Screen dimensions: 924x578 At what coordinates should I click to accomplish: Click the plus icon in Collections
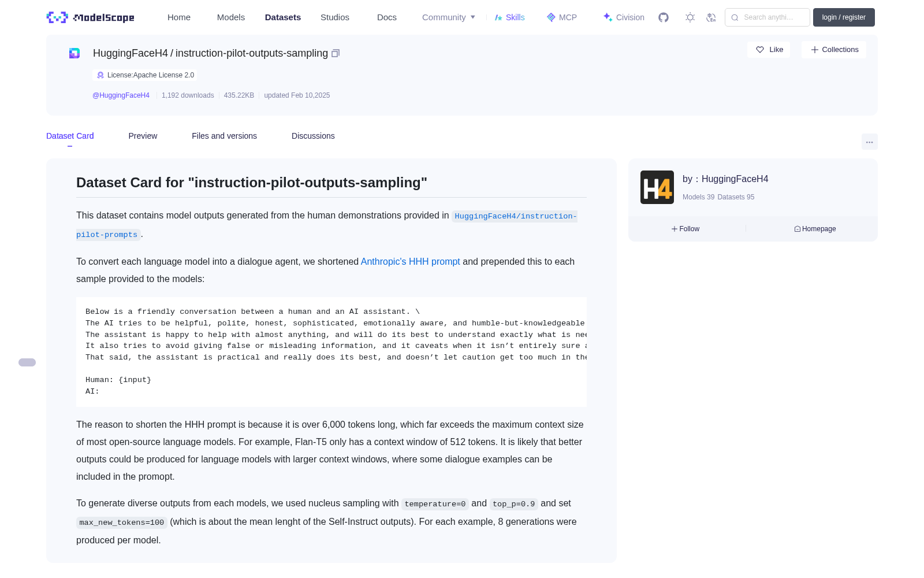tap(815, 50)
